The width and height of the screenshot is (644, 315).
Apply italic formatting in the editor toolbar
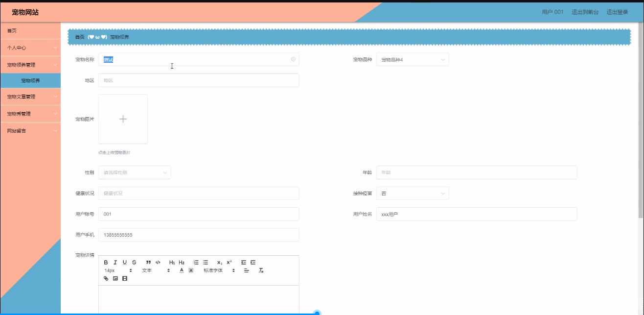[115, 262]
